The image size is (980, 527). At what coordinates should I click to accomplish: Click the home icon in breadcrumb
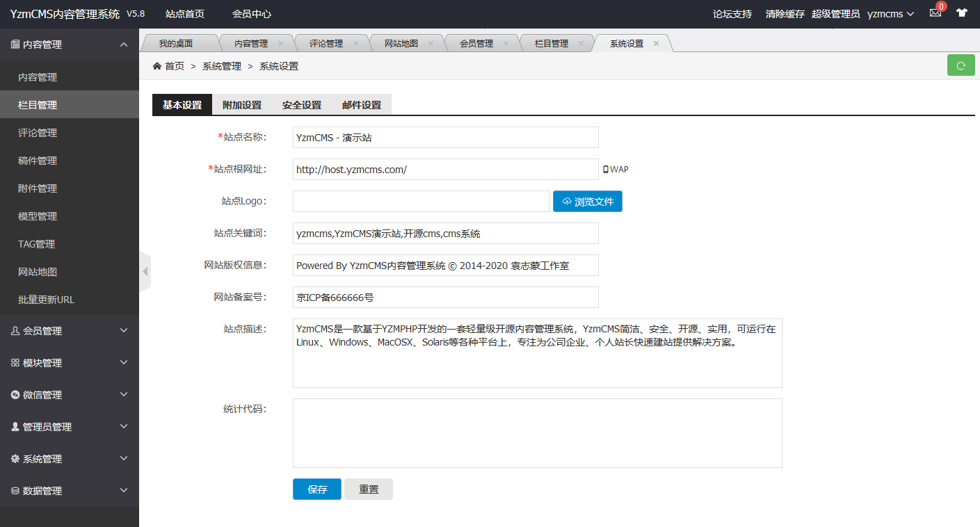pyautogui.click(x=157, y=66)
